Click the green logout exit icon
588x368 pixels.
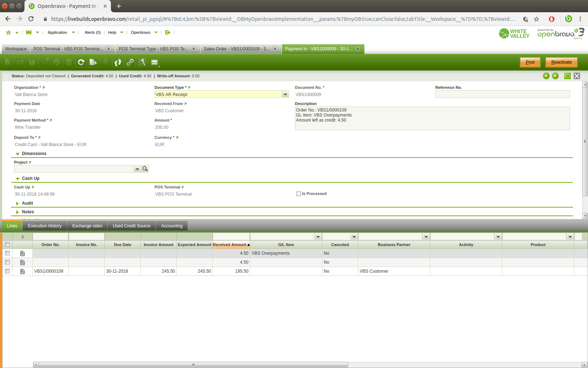pyautogui.click(x=168, y=32)
